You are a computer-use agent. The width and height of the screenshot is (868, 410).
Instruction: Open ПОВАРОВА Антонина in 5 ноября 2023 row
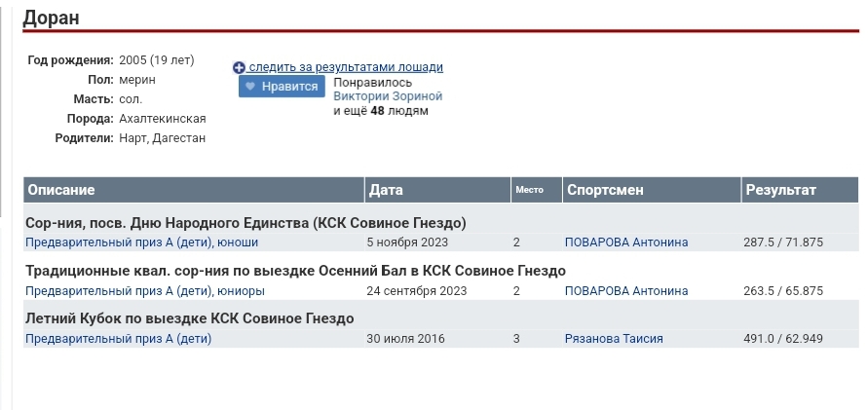tap(626, 242)
